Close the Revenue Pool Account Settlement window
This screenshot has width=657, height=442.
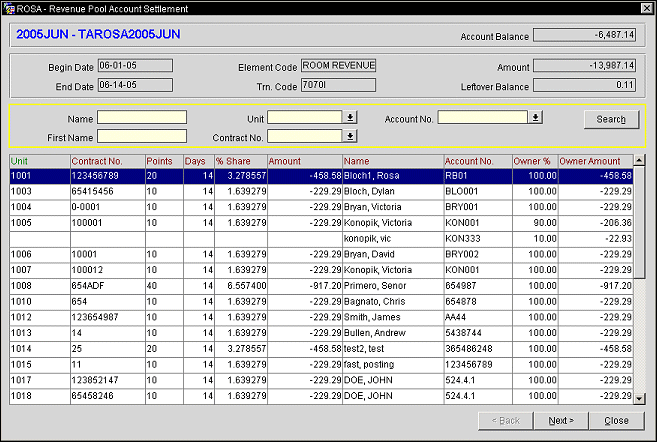point(645,8)
